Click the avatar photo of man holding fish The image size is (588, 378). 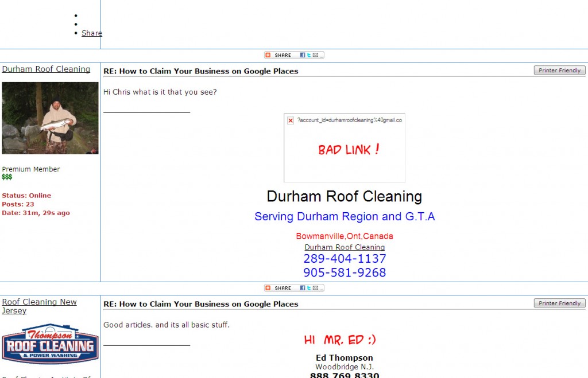click(x=50, y=118)
